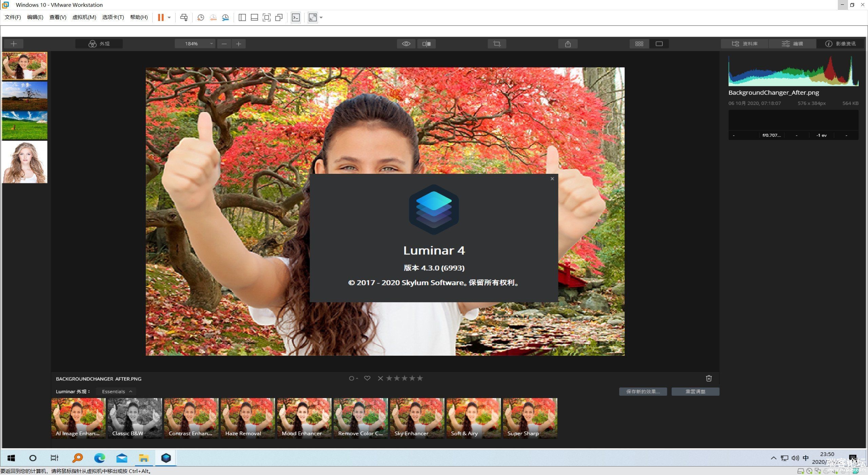
Task: Open the 184% zoom level dropdown
Action: coord(195,44)
